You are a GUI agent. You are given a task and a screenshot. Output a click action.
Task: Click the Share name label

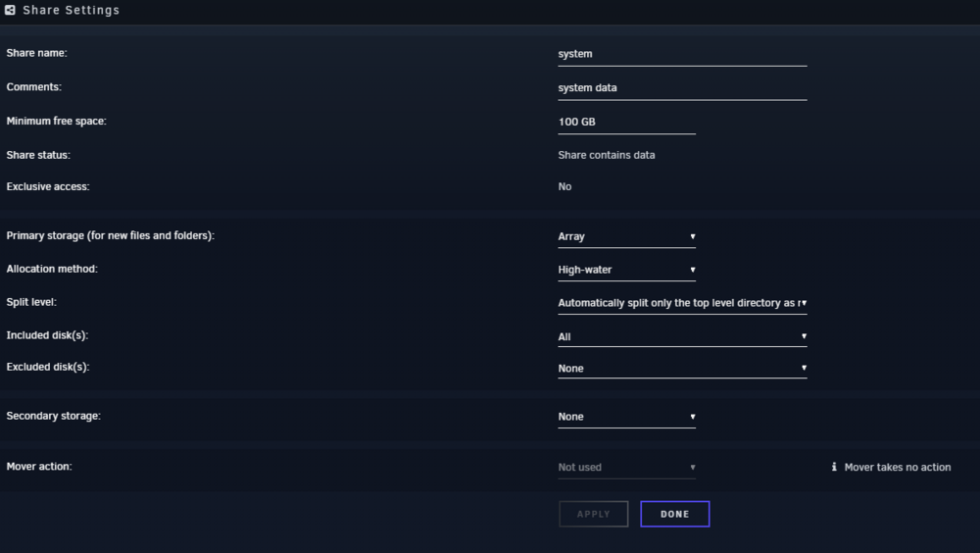[37, 53]
